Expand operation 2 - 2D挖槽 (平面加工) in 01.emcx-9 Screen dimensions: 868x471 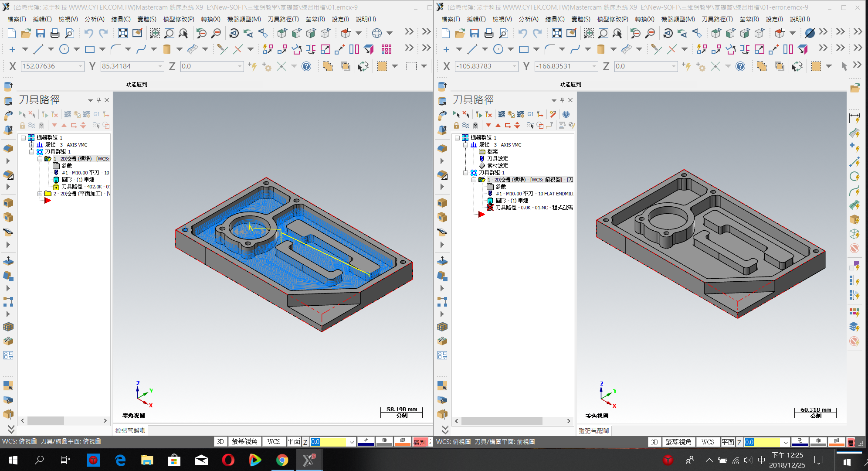pos(40,194)
